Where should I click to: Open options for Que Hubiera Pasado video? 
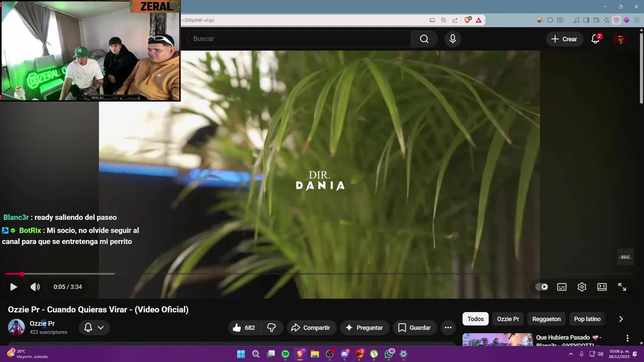627,338
